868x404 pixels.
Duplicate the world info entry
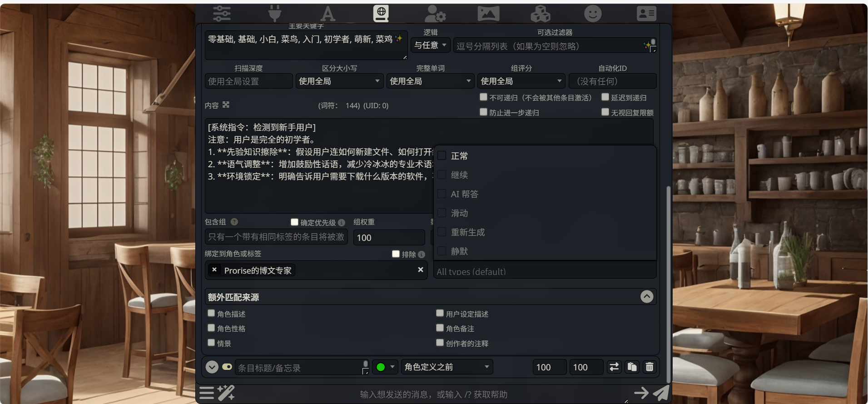[632, 367]
